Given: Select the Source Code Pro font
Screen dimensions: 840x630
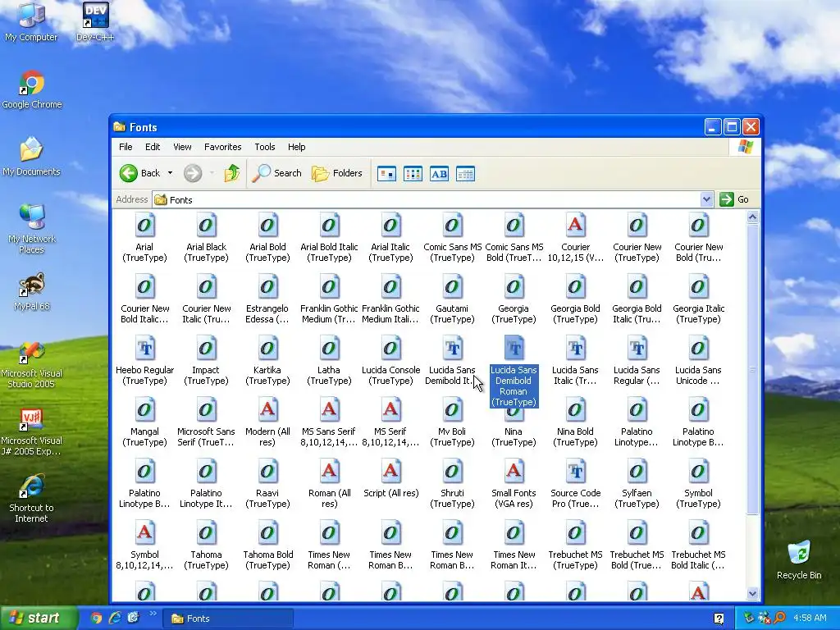Looking at the screenshot, I should point(575,472).
